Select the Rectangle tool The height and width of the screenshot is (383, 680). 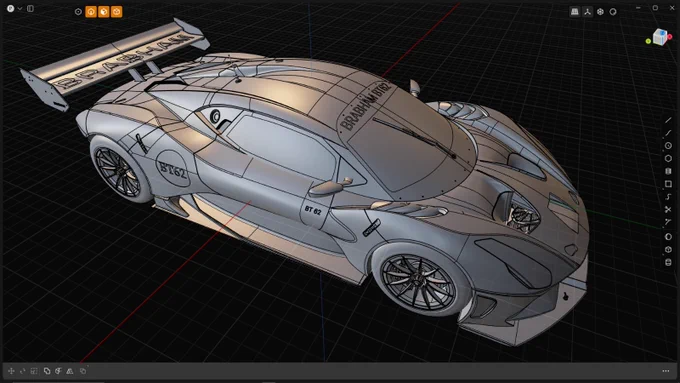668,184
